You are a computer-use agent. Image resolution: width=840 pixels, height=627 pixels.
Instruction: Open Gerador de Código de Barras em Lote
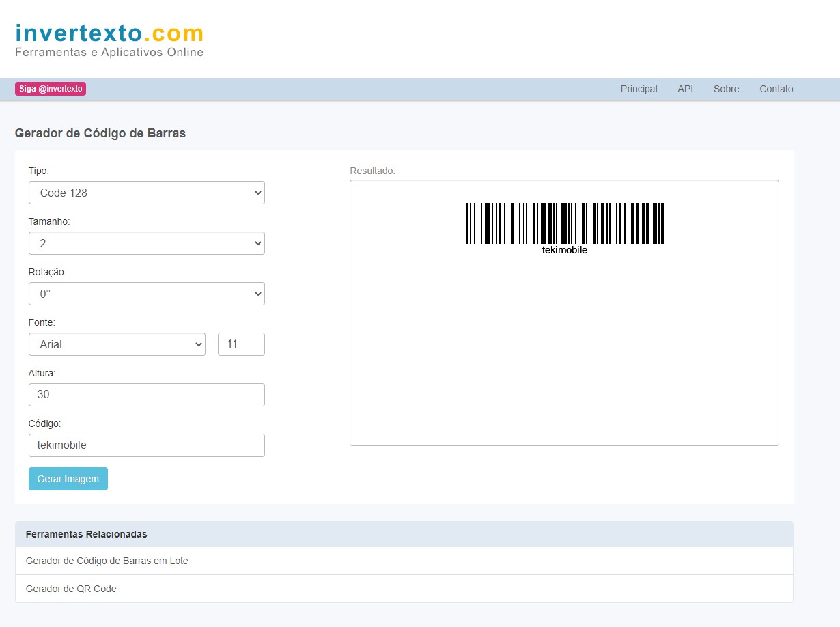coord(107,561)
